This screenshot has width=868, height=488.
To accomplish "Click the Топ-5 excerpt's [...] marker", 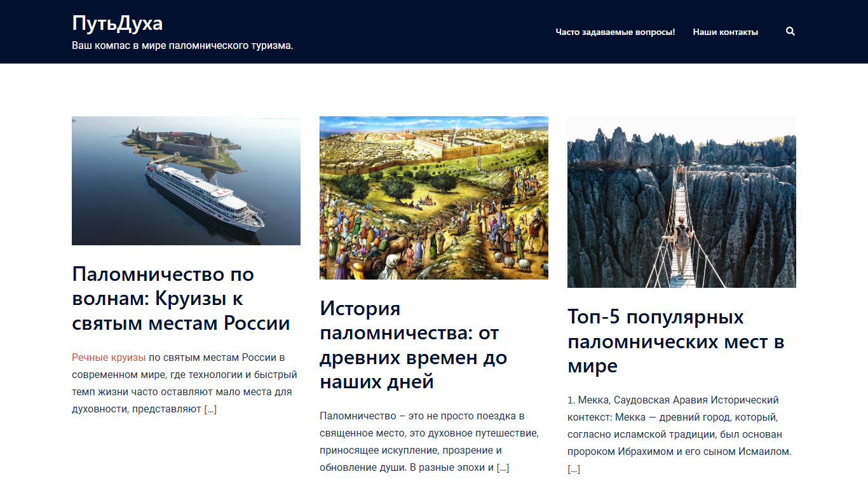I will (574, 470).
